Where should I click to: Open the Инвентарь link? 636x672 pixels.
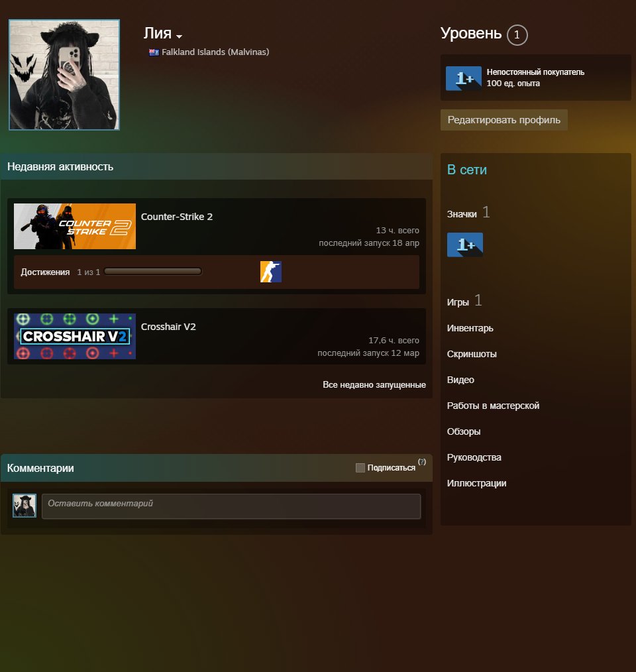pos(470,328)
